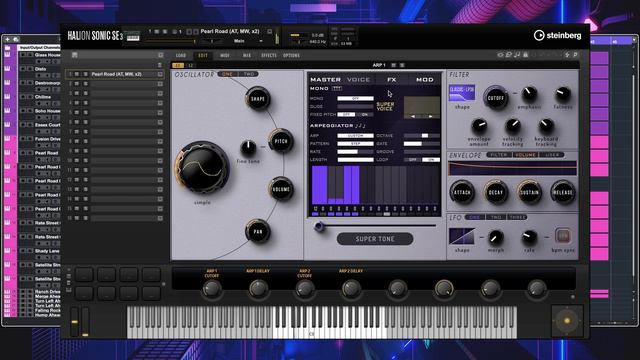Open the program name field in the header
640x360 pixels.
tap(230, 31)
